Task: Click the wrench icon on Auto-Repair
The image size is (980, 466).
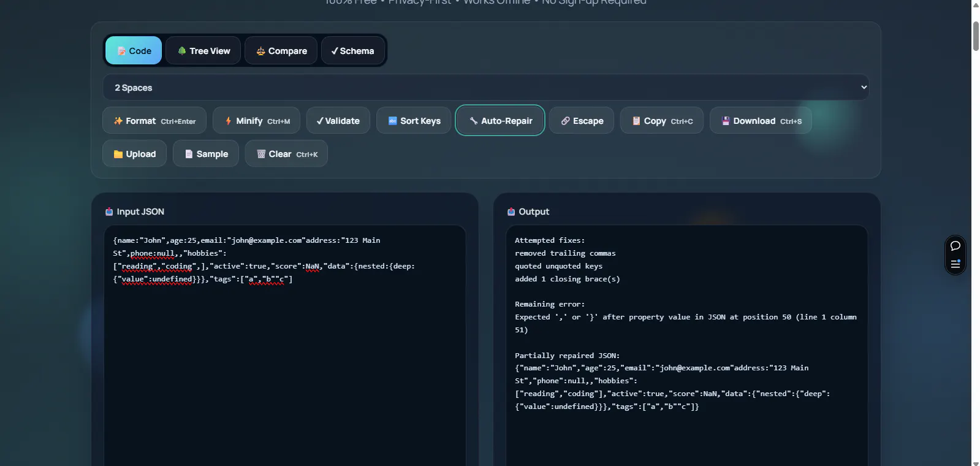Action: (473, 121)
